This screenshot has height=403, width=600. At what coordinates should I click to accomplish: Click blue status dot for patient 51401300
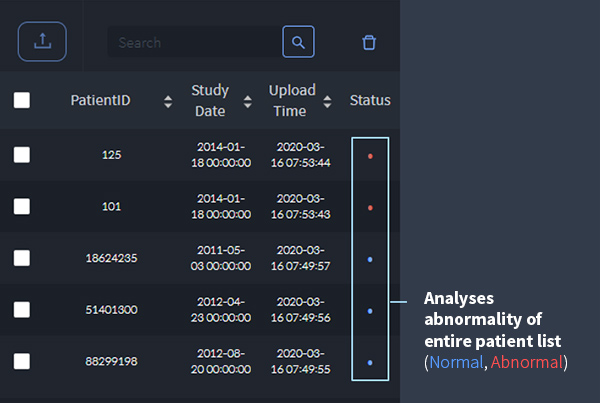pos(370,311)
